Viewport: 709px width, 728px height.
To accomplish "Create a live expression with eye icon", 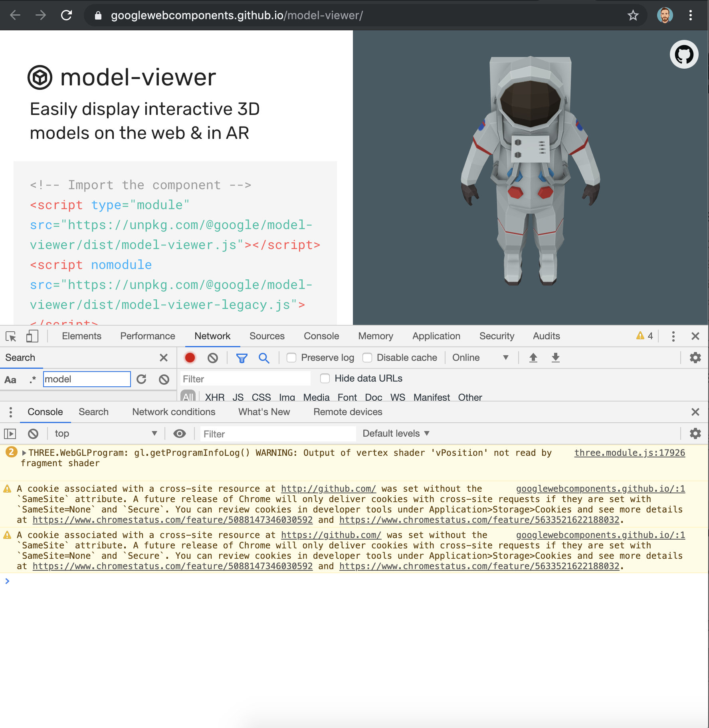I will 179,433.
